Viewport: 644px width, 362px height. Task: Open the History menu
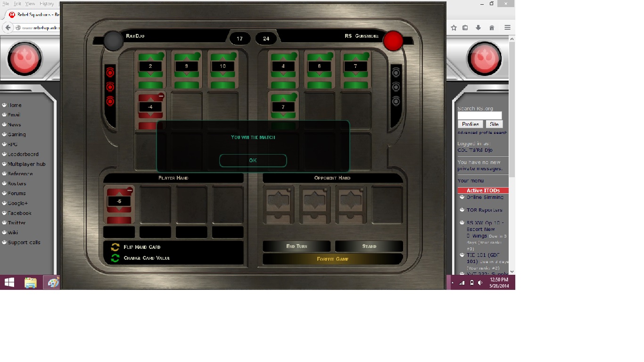point(47,4)
